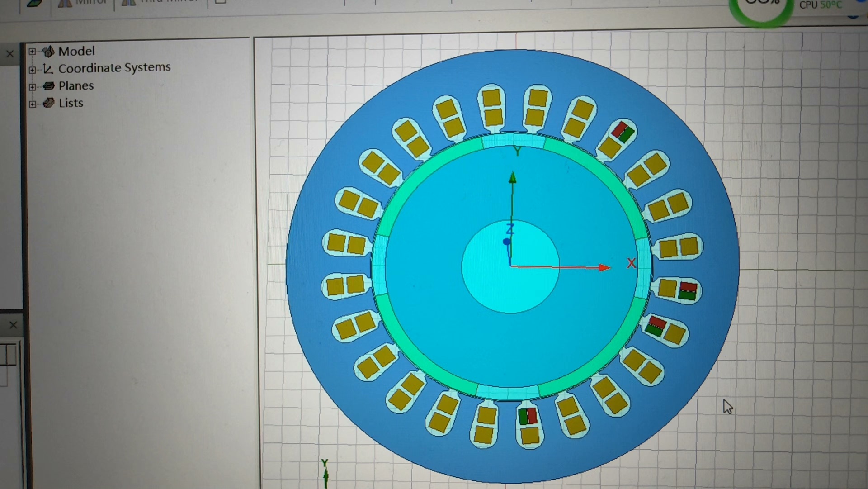The width and height of the screenshot is (868, 489).
Task: Select the red-green coil in bottom slot
Action: tap(528, 416)
